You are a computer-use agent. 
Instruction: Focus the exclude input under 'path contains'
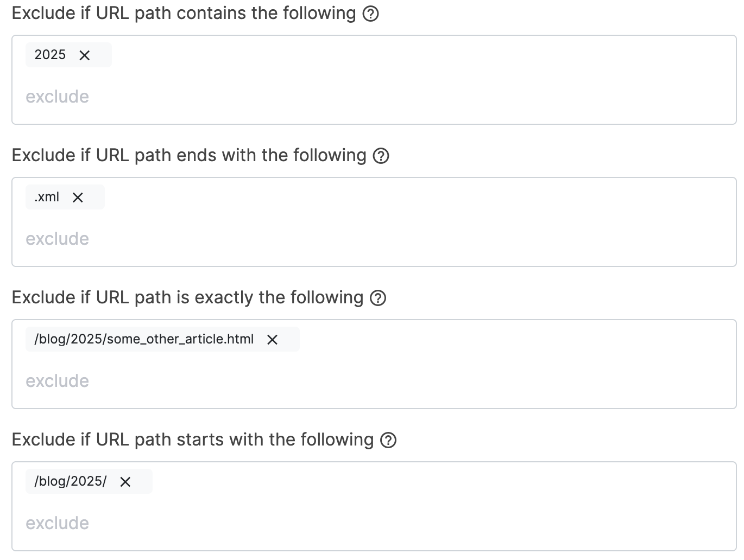[217, 97]
